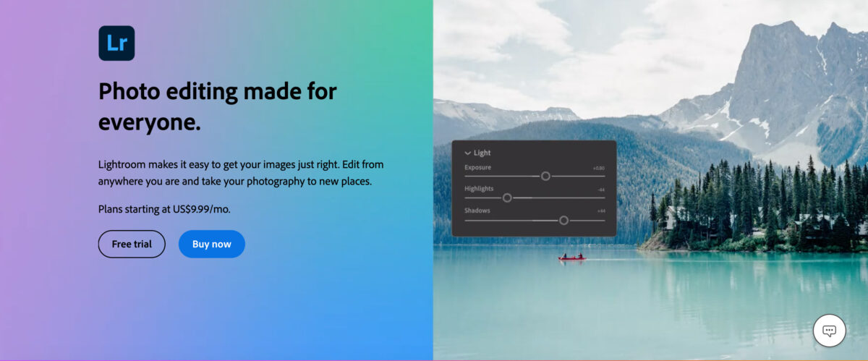This screenshot has height=361, width=868.
Task: Click the Exposure label
Action: click(477, 168)
